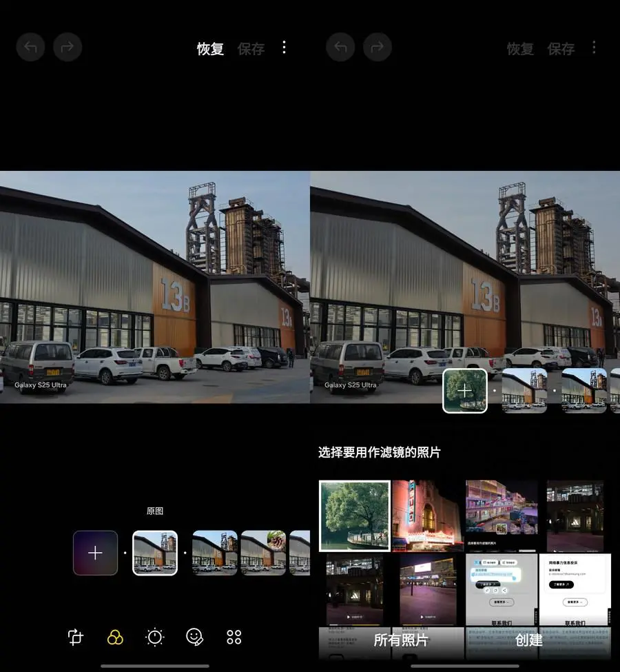
Task: Open the three-dot menu beside left 保存
Action: [284, 48]
